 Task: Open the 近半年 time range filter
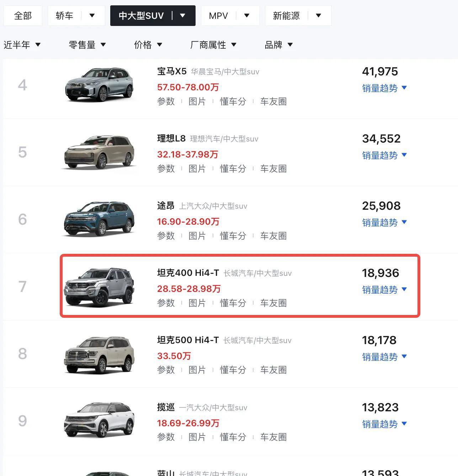coord(22,45)
